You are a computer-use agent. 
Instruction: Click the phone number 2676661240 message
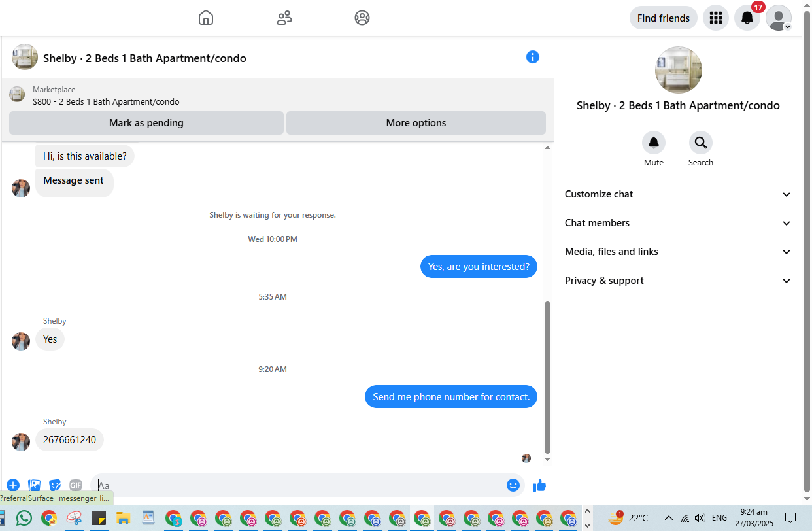coord(69,440)
